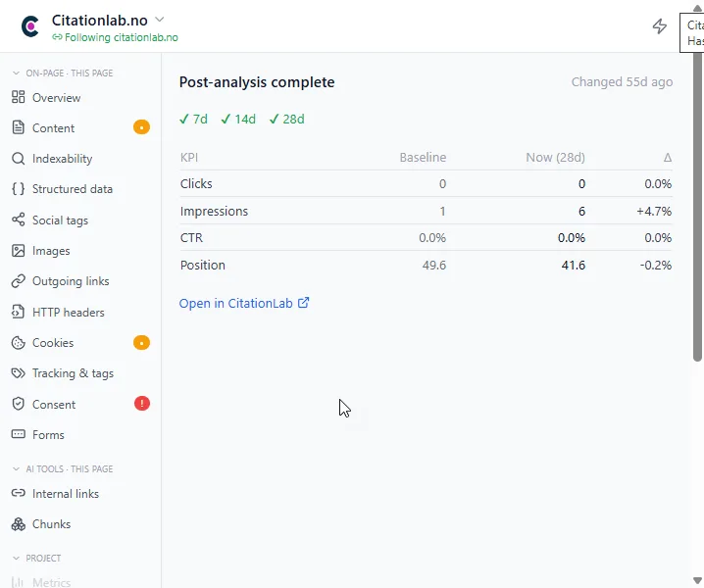Viewport: 704px width, 588px height.
Task: Click the CTR KPI row label
Action: coord(191,237)
